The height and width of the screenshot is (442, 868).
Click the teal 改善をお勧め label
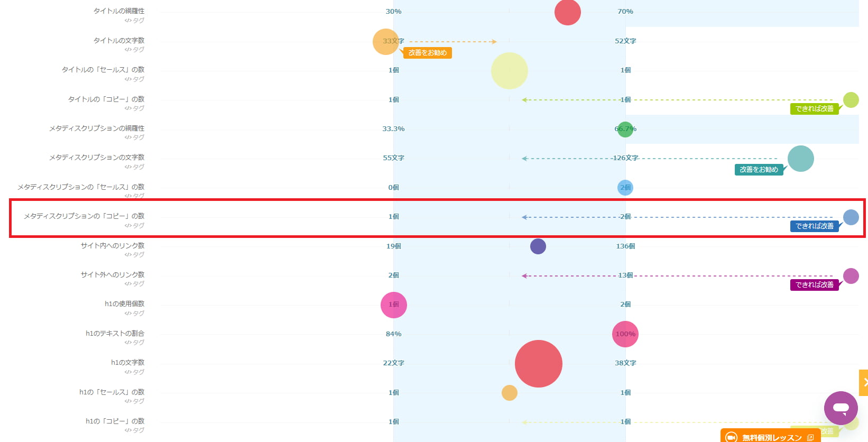(759, 170)
